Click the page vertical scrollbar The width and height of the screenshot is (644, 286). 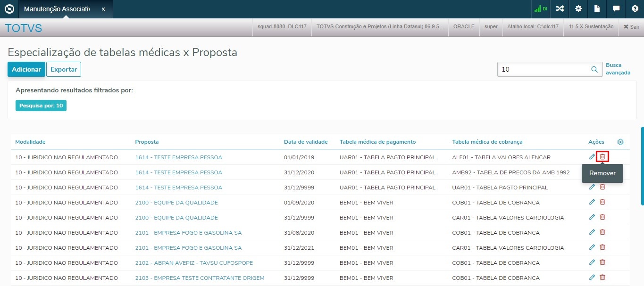click(642, 165)
